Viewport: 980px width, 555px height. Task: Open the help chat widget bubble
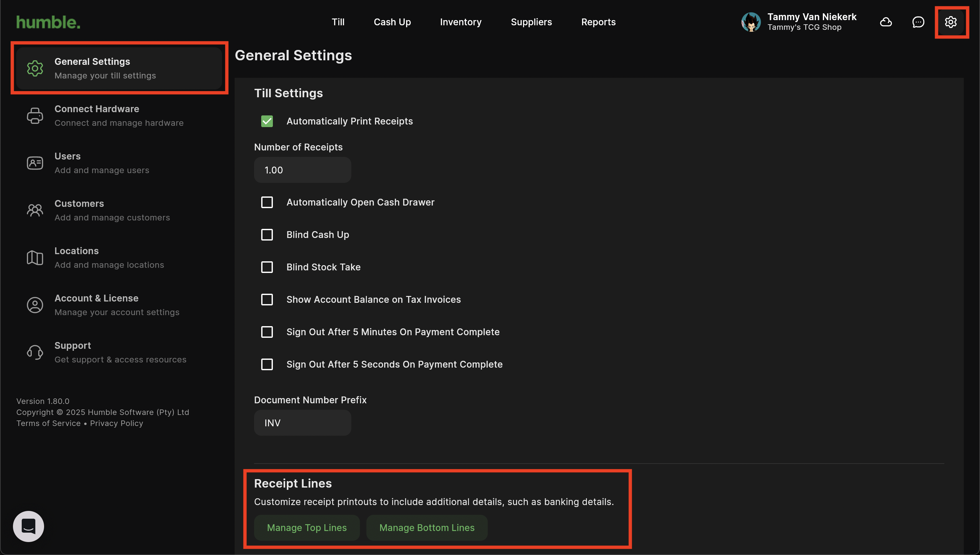[29, 526]
